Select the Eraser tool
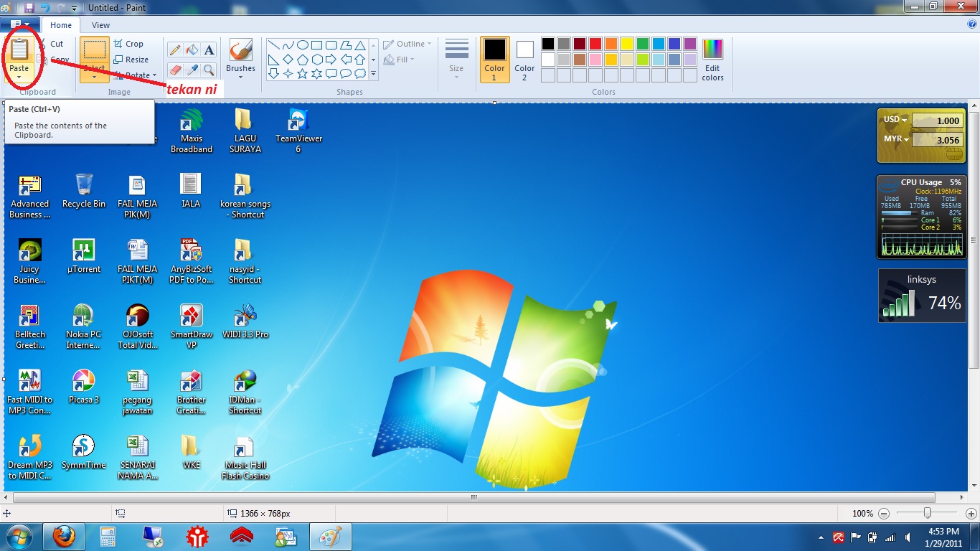The width and height of the screenshot is (980, 551). tap(175, 70)
